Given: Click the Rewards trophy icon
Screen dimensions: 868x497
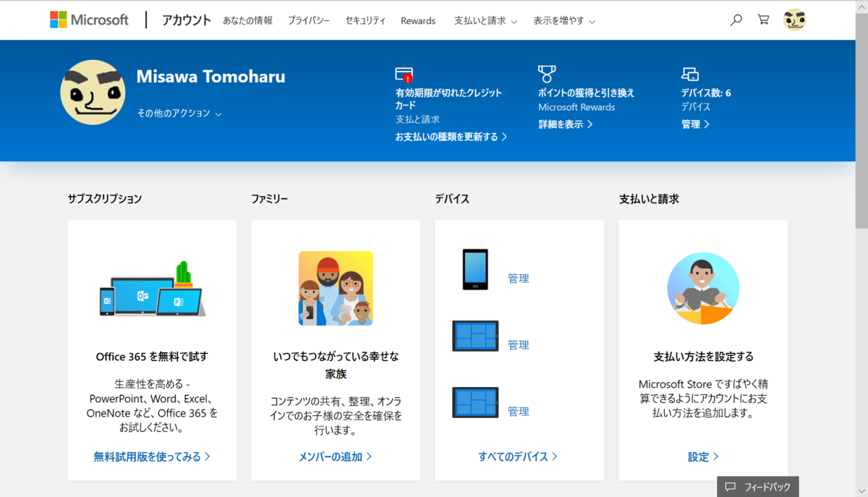Looking at the screenshot, I should [547, 74].
